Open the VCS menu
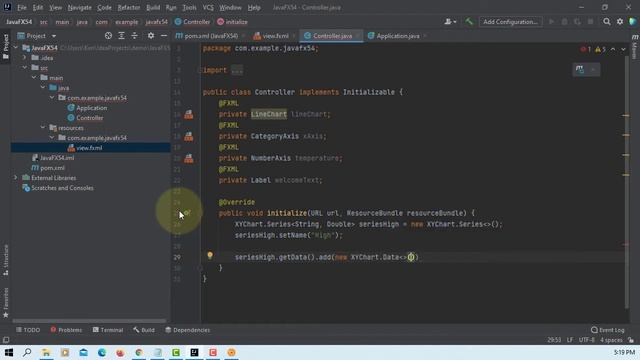640x360 pixels. tap(208, 7)
